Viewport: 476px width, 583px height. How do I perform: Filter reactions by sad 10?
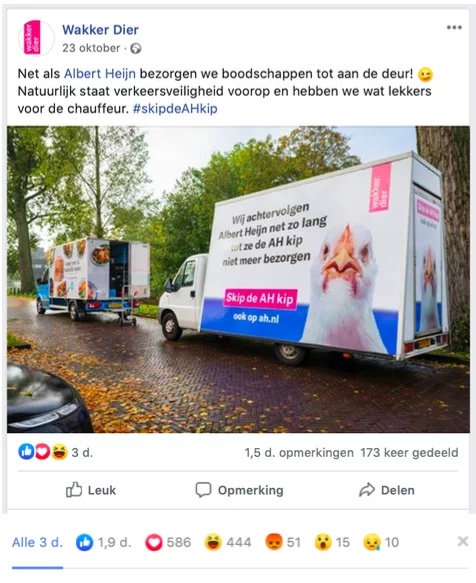point(381,542)
